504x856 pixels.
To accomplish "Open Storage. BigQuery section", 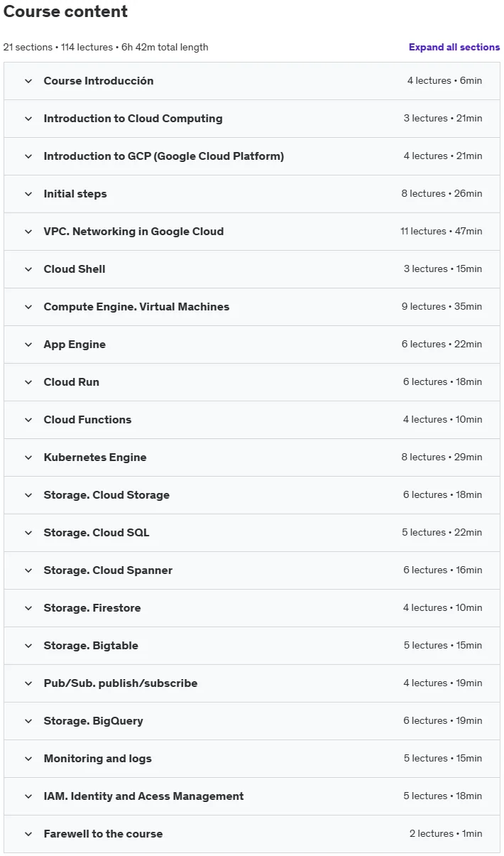I will click(252, 721).
